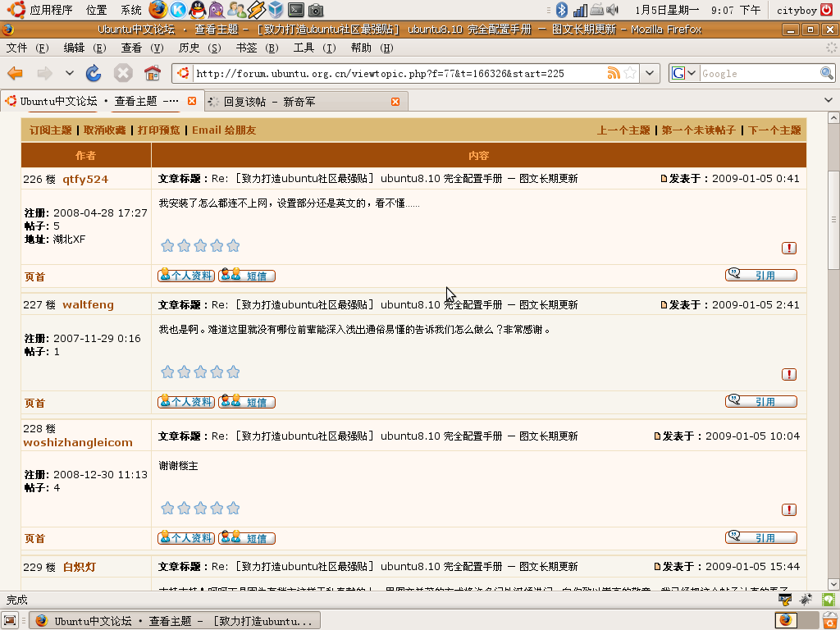Click the 取消收藏 link
This screenshot has height=630, width=840.
[104, 130]
